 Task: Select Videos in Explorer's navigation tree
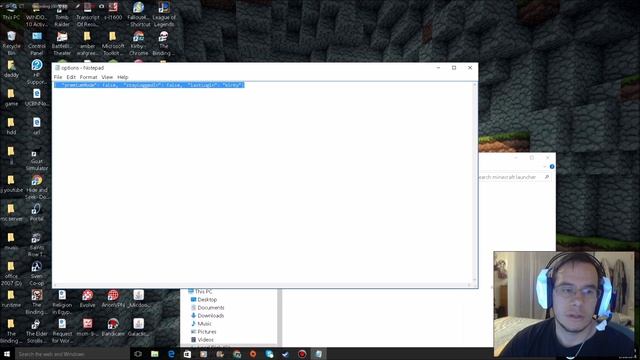pyautogui.click(x=202, y=340)
